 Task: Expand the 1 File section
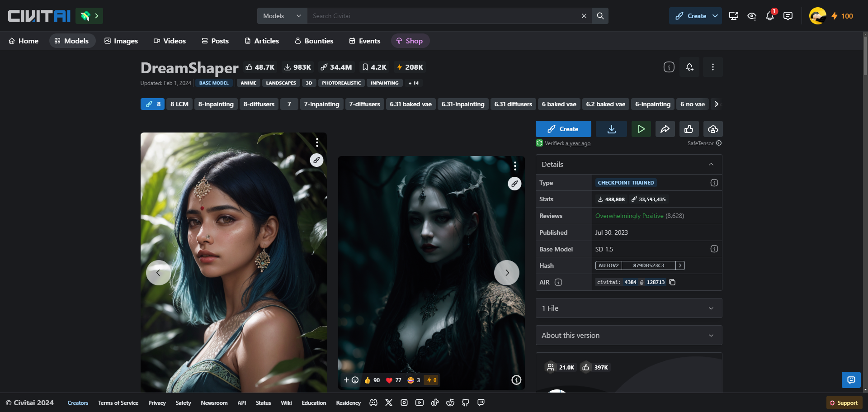click(629, 308)
